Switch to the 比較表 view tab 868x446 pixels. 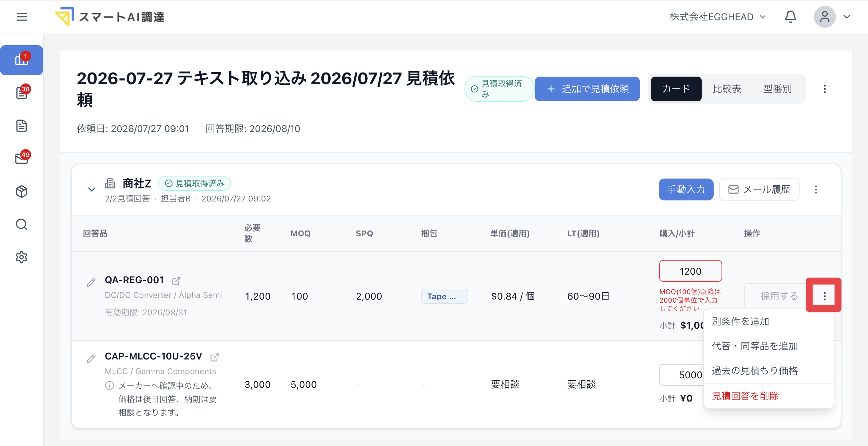[x=727, y=89]
